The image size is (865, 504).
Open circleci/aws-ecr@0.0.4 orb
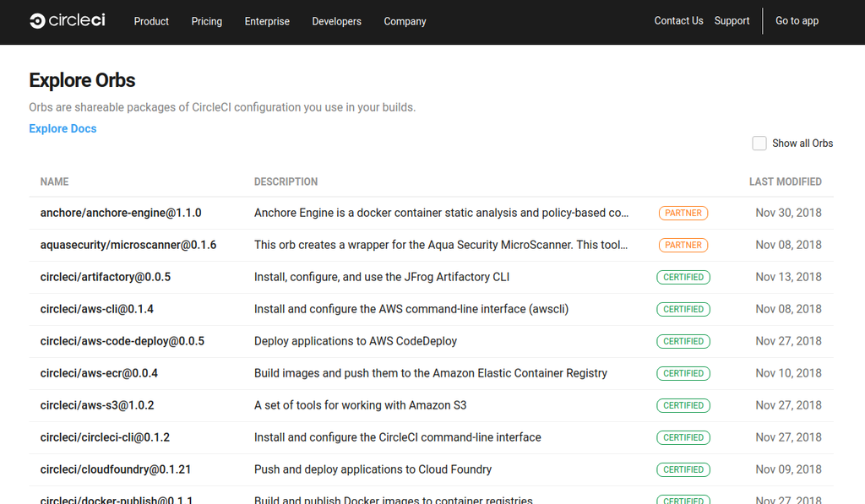click(x=100, y=373)
